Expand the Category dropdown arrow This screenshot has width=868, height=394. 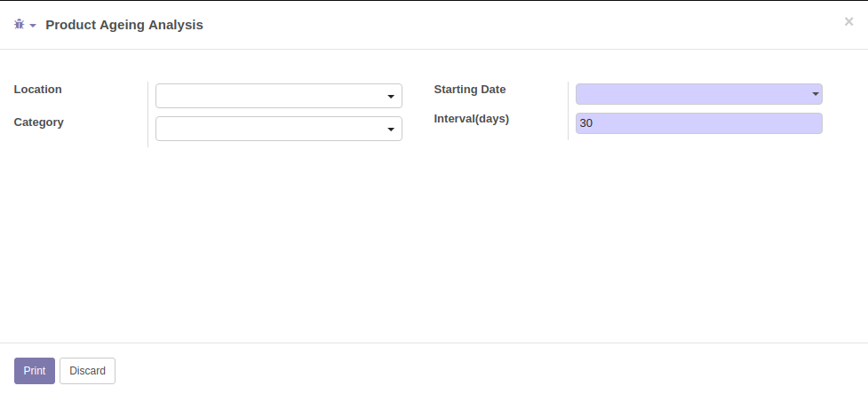[x=391, y=130]
